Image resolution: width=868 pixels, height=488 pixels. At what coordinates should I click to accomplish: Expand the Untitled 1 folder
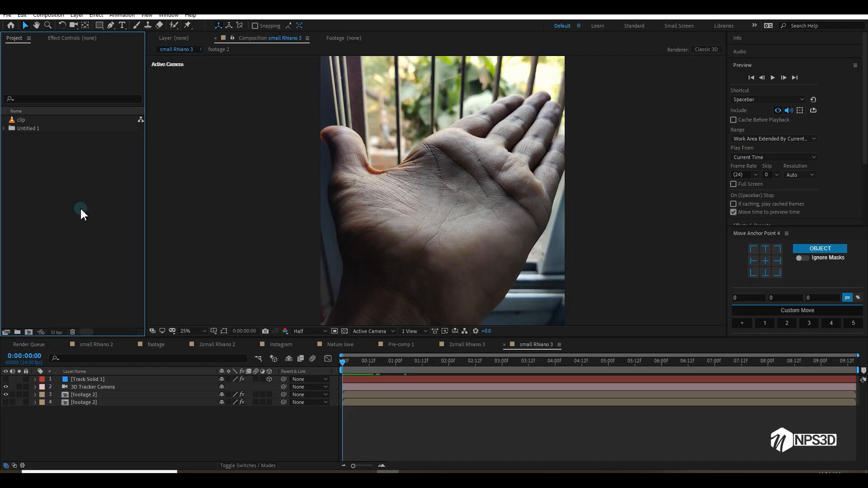click(x=4, y=128)
